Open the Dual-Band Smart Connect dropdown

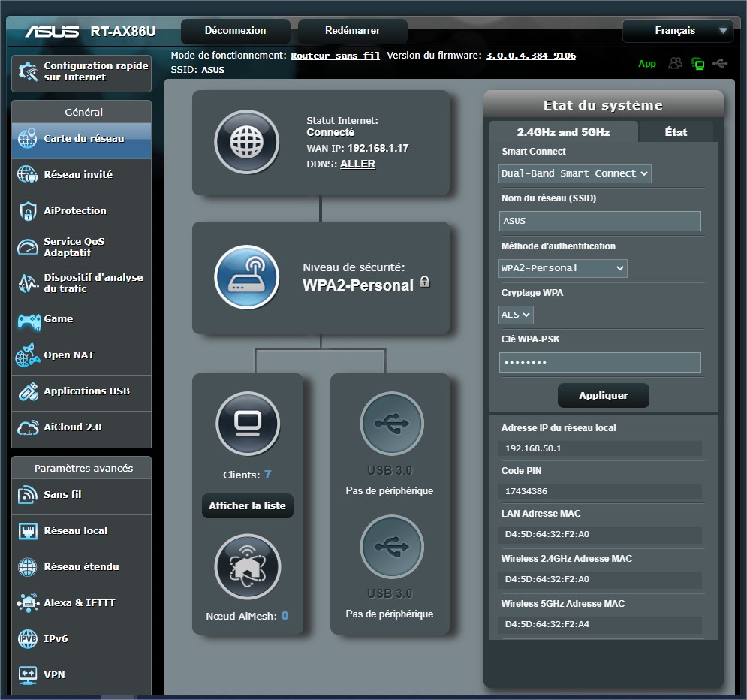(x=574, y=173)
